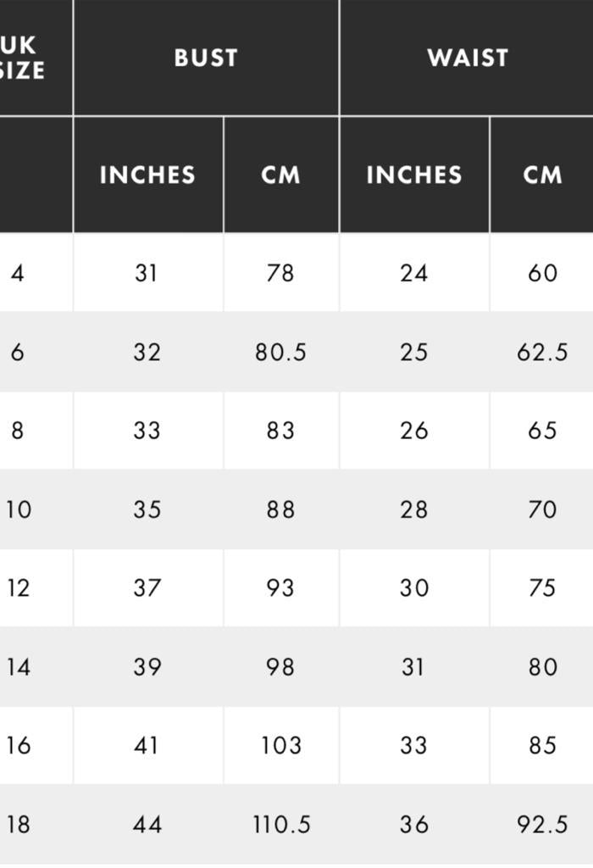Click the waist CM subheader

pos(542,175)
